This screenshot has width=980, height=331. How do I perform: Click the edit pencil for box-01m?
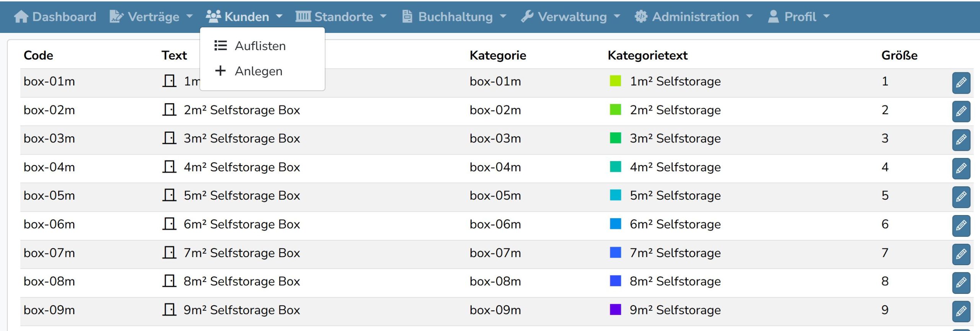coord(961,83)
